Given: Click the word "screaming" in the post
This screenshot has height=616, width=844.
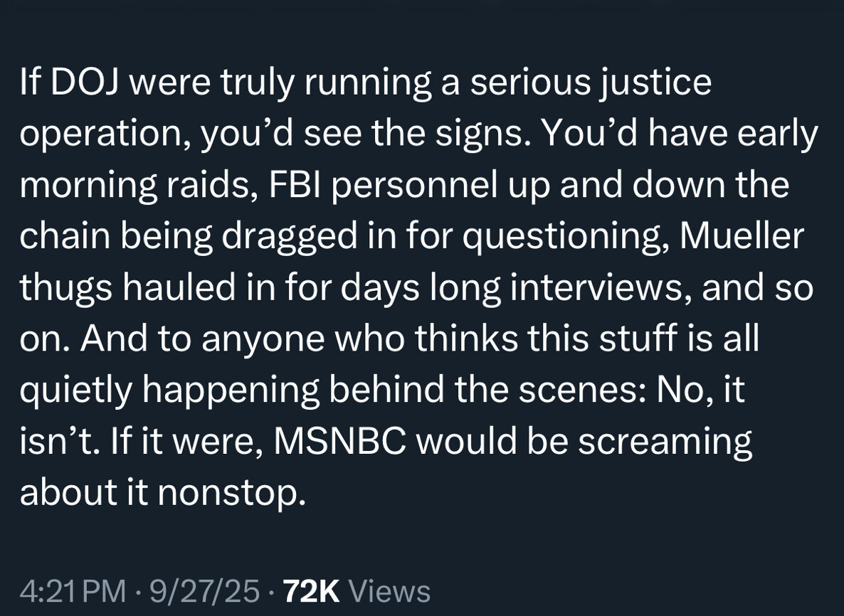Looking at the screenshot, I should pyautogui.click(x=664, y=442).
